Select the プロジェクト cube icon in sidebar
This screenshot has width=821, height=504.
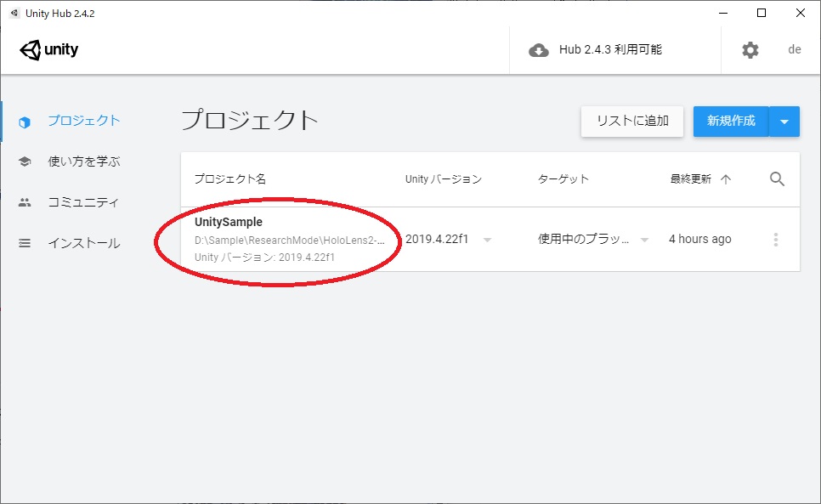pos(25,122)
